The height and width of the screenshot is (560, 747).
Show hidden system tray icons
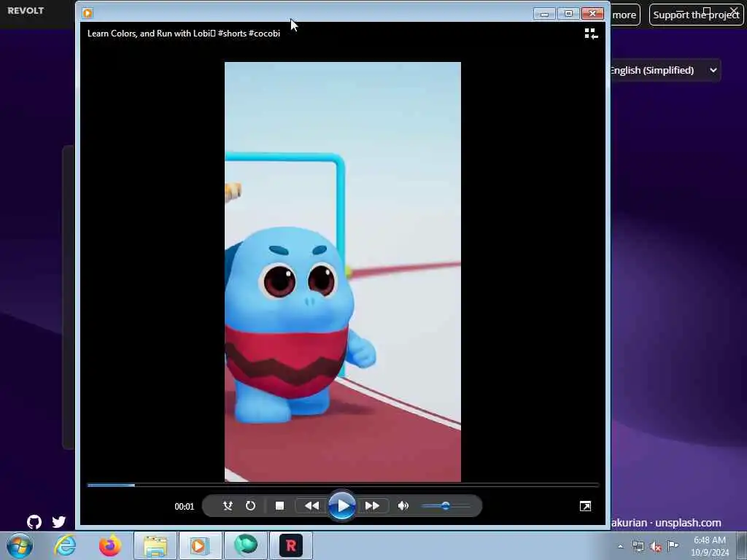[620, 546]
